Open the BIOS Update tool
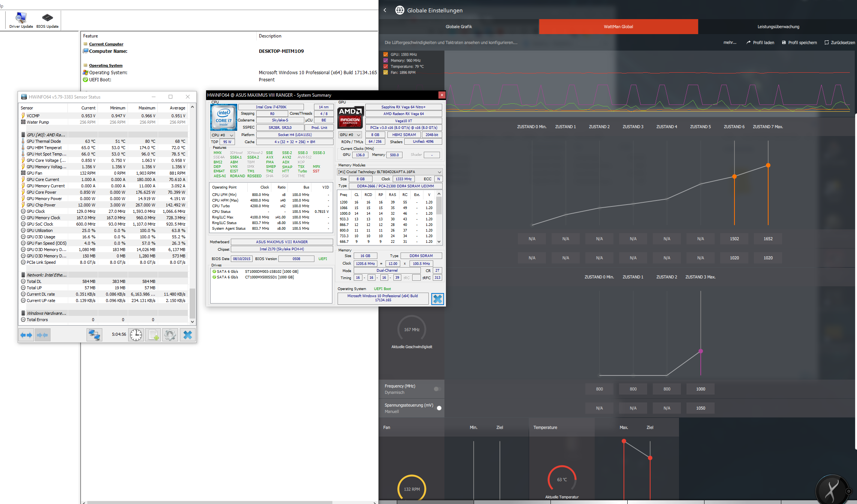The image size is (857, 504). pos(47,20)
